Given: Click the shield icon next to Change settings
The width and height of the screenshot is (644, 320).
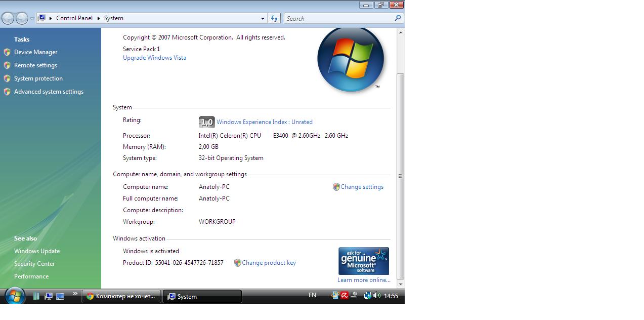Looking at the screenshot, I should (336, 187).
